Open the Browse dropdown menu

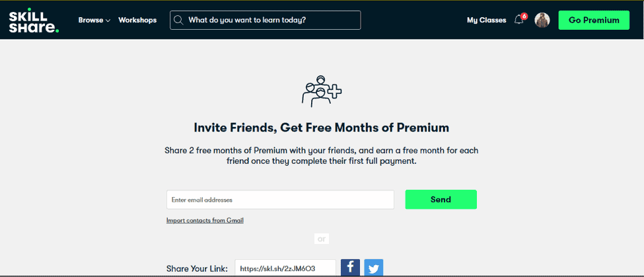pos(94,20)
